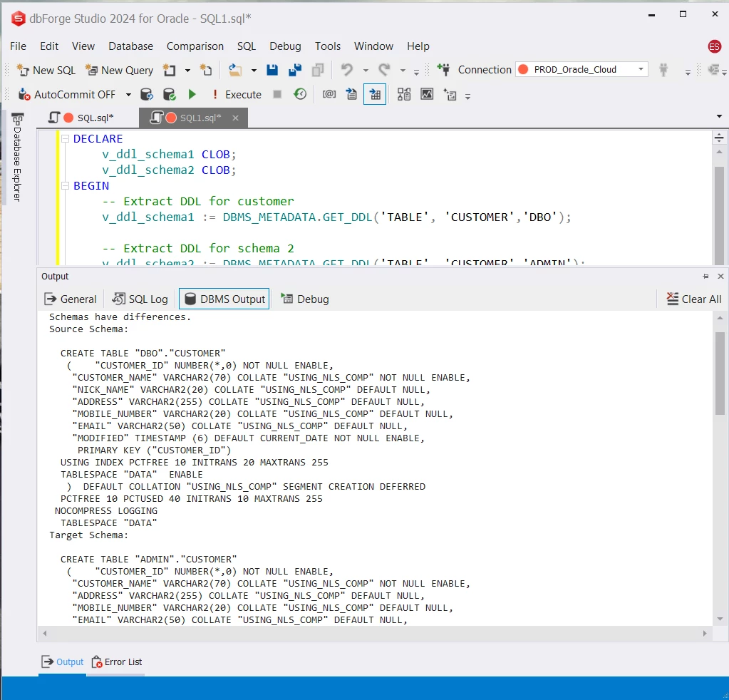Click the shapes and calculator toolbar icon
The image size is (729, 700).
click(403, 94)
